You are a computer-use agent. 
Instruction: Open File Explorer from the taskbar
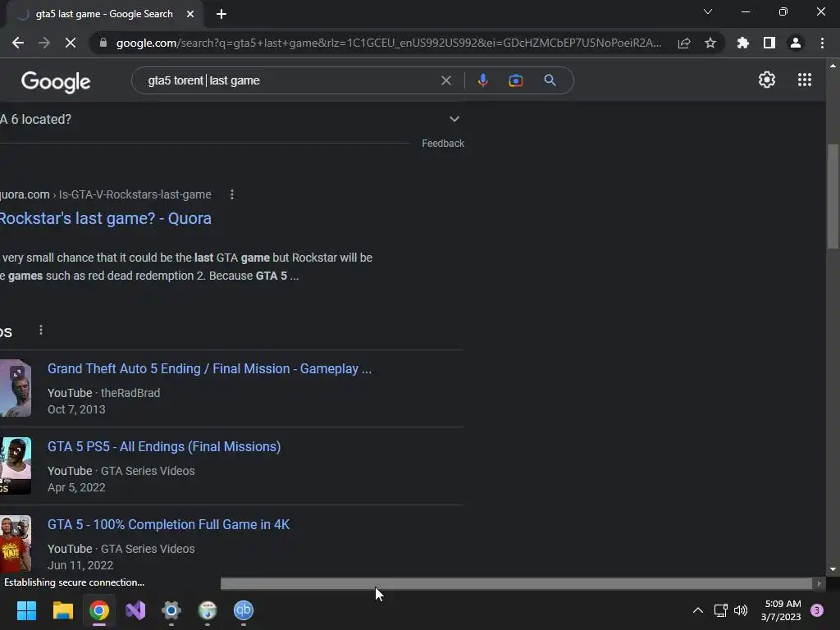pyautogui.click(x=62, y=610)
